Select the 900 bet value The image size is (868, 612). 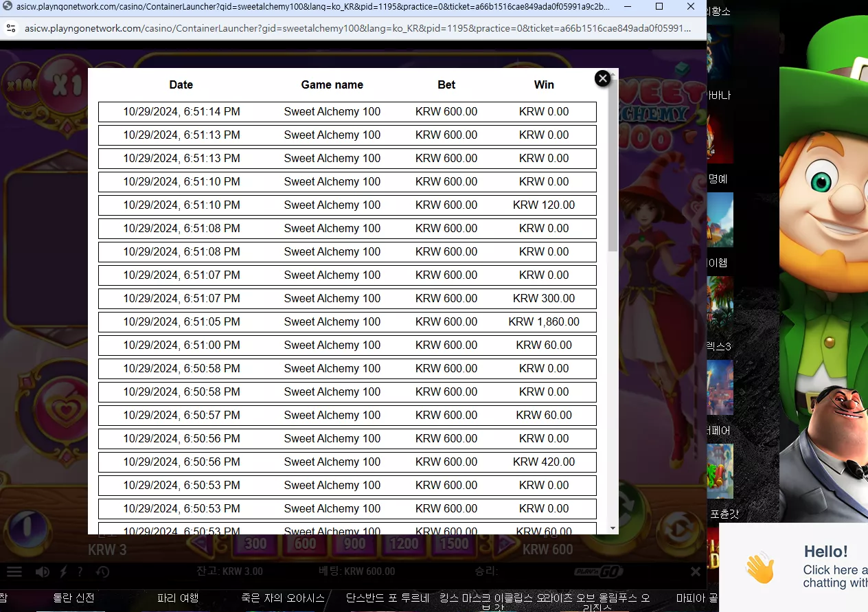[354, 544]
